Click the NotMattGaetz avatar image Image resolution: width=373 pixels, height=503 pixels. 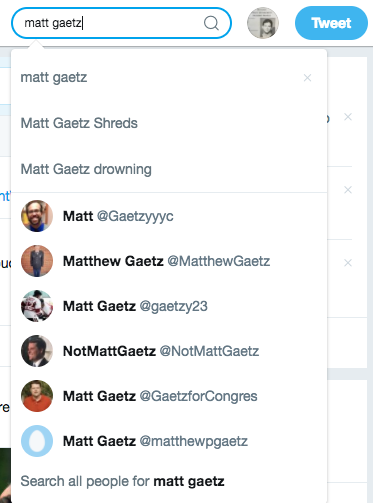coord(37,351)
